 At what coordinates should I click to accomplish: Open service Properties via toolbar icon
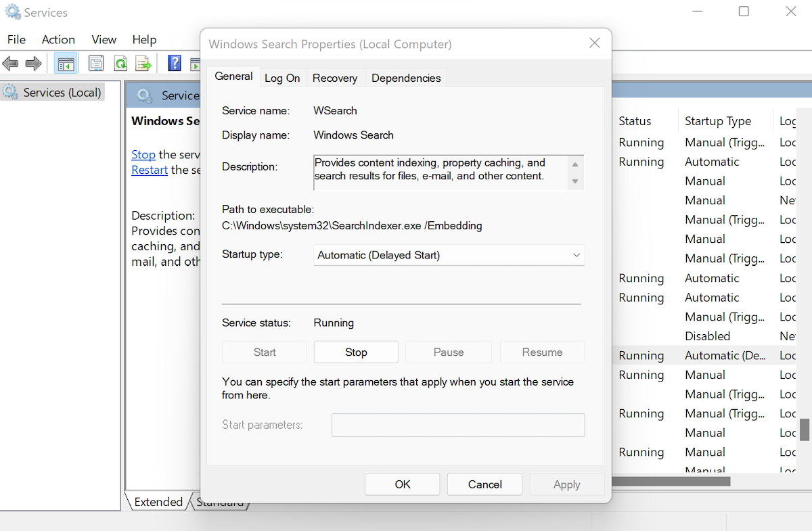[95, 63]
